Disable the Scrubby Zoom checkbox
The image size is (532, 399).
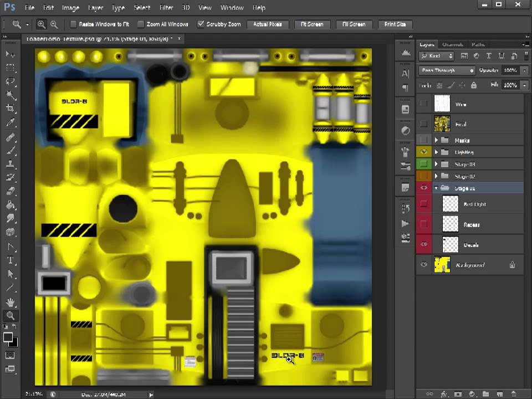tap(201, 24)
